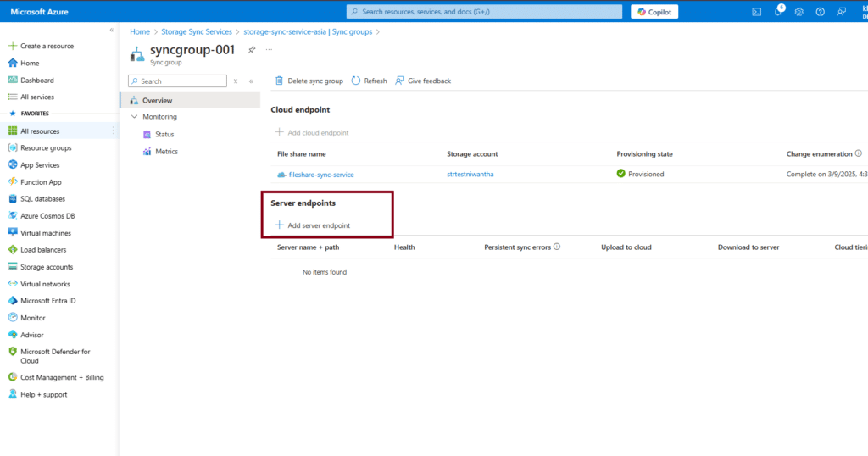868x456 pixels.
Task: Pin syncgroup-001 using the pin icon
Action: (252, 50)
